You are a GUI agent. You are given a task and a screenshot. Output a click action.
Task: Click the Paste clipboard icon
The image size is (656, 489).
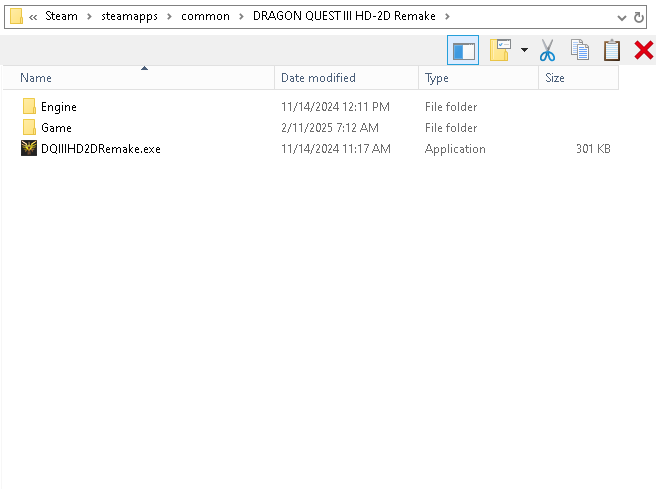612,50
